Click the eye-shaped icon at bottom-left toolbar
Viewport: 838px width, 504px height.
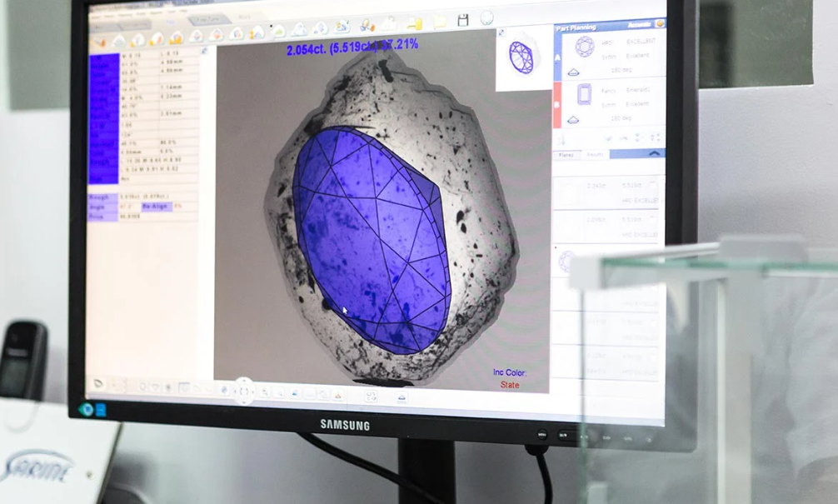coord(98,384)
